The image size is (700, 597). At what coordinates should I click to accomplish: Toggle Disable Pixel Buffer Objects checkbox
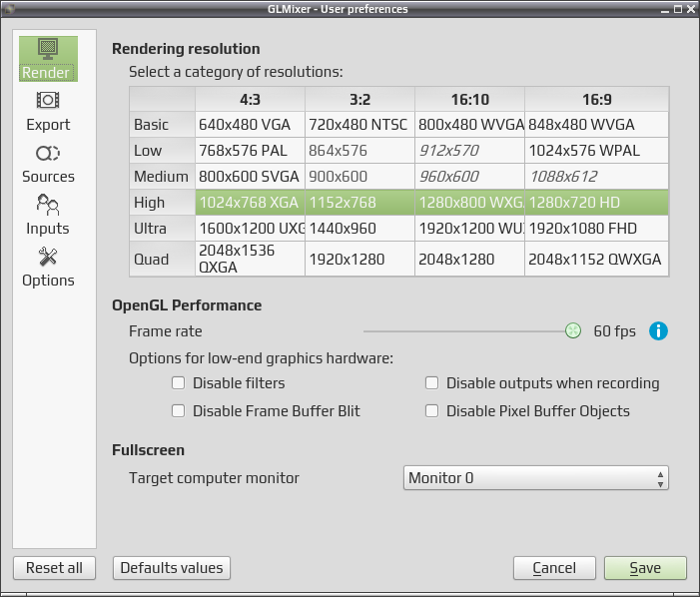pos(431,410)
